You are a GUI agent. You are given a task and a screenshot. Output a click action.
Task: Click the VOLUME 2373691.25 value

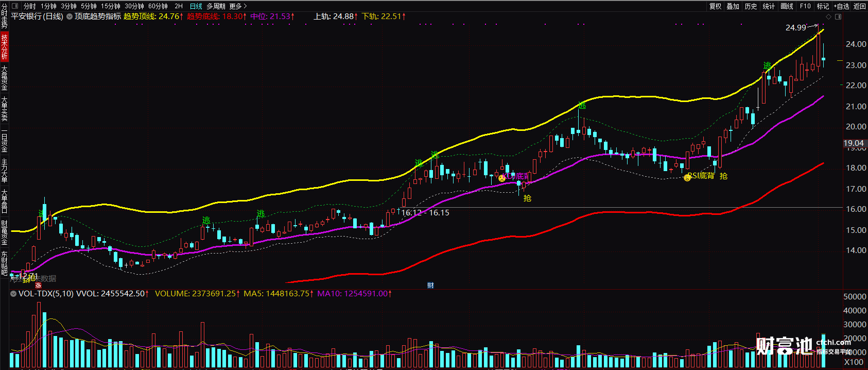198,294
